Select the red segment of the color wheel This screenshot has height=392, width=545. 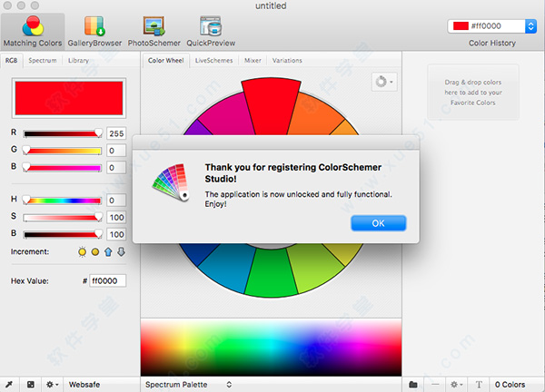point(271,106)
